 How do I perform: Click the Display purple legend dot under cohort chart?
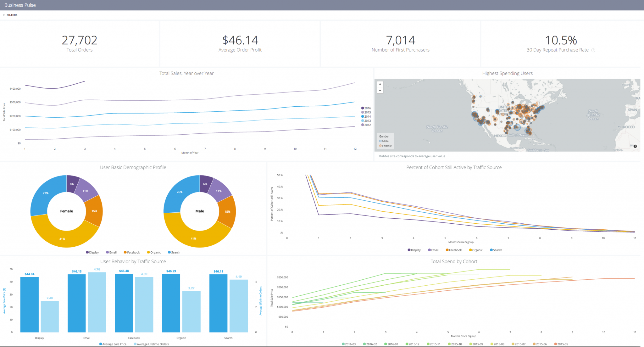point(409,250)
